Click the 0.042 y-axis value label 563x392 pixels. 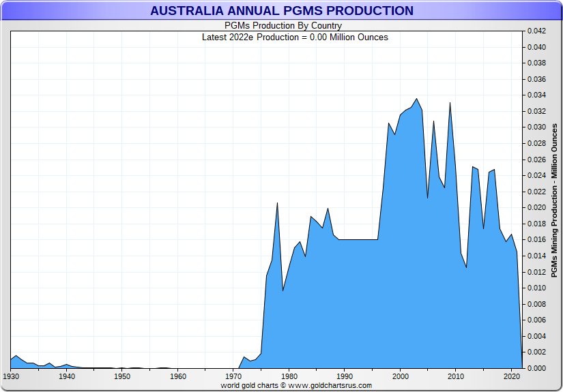click(537, 31)
